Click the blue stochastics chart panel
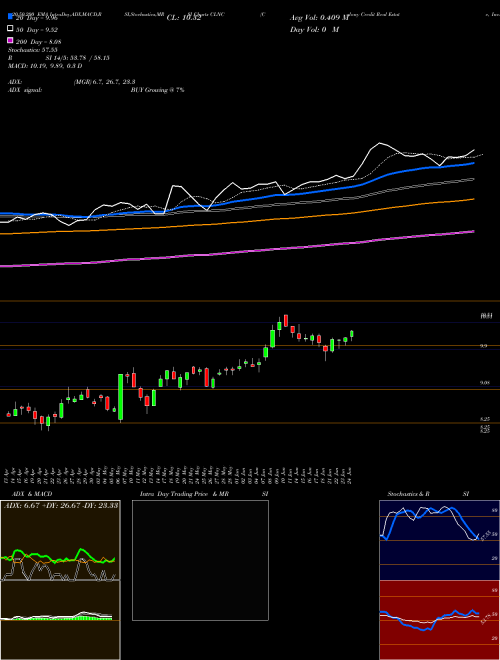This screenshot has height=660, width=500. [x=439, y=540]
